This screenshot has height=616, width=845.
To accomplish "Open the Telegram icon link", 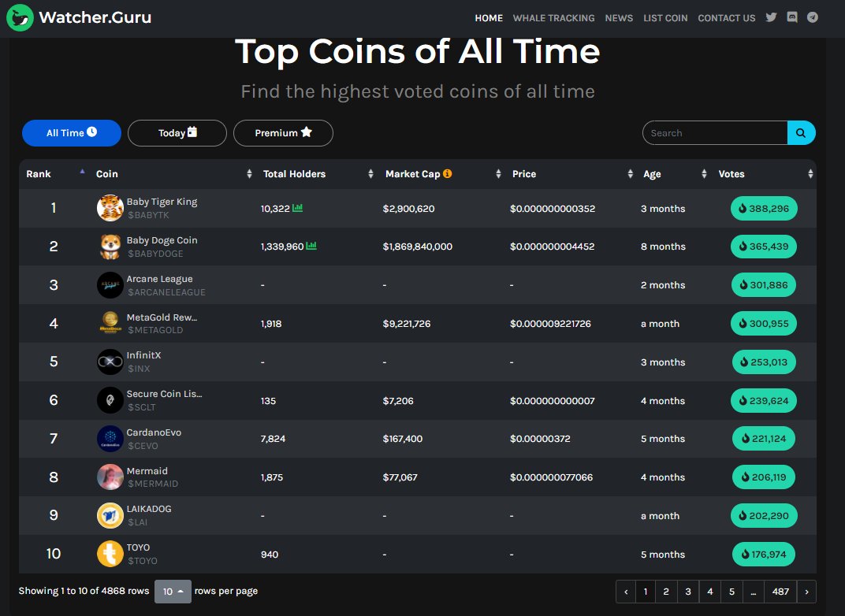I will pos(813,17).
